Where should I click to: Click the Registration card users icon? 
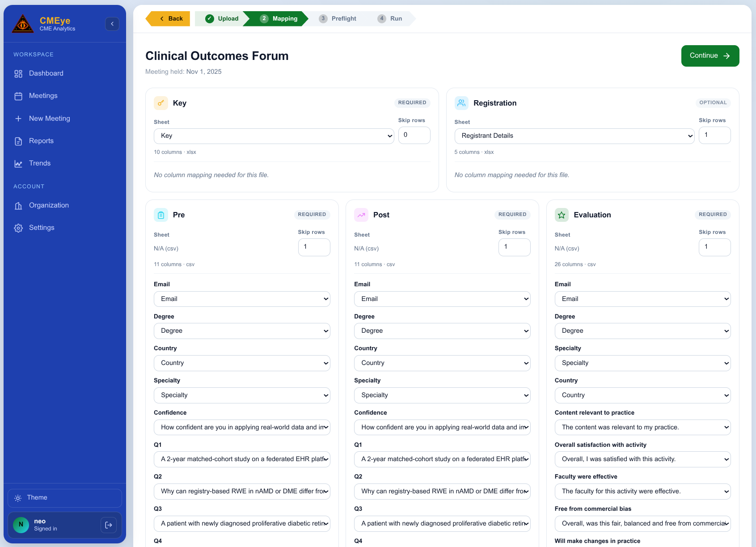coord(461,103)
